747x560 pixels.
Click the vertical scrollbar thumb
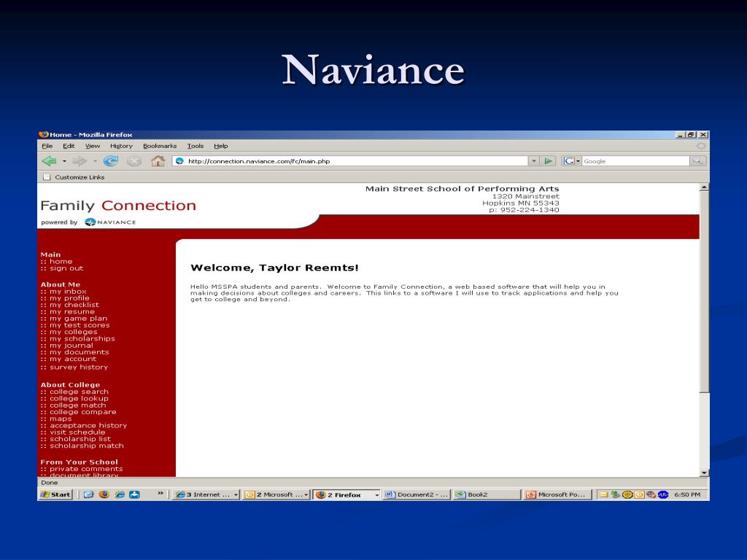tap(704, 292)
